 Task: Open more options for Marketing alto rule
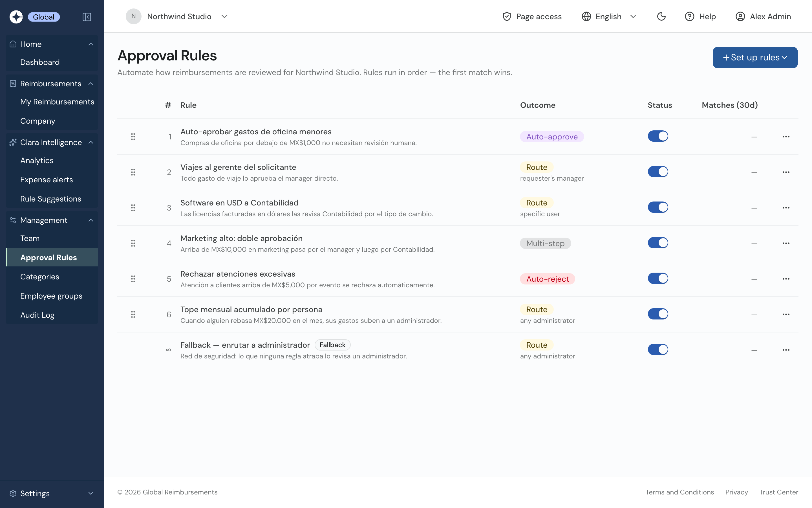(x=786, y=243)
